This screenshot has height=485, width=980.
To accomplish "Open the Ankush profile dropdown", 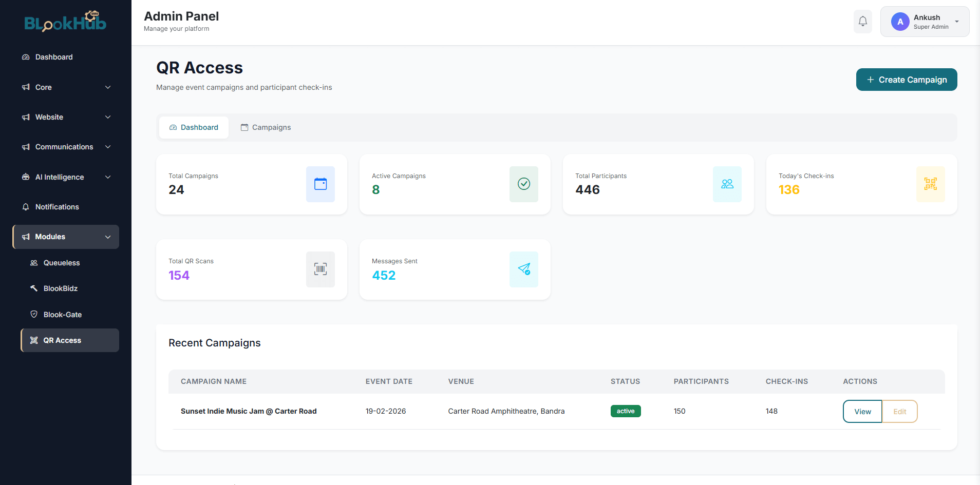I will click(x=924, y=22).
